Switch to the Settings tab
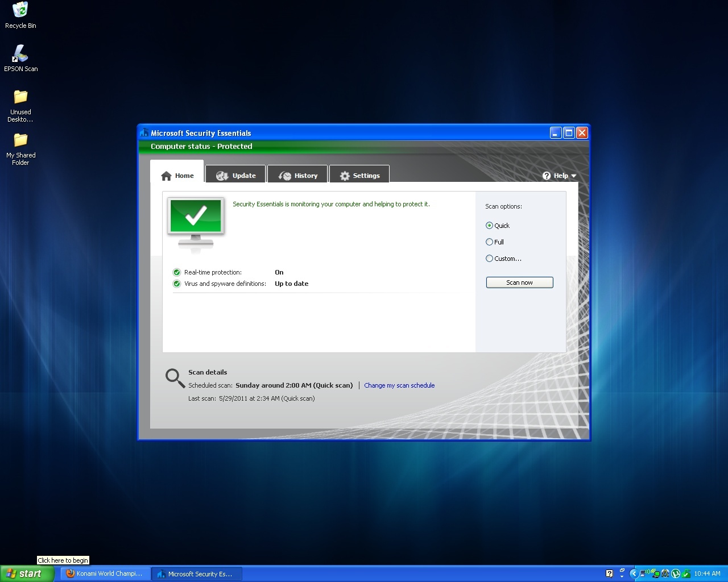 (x=359, y=175)
